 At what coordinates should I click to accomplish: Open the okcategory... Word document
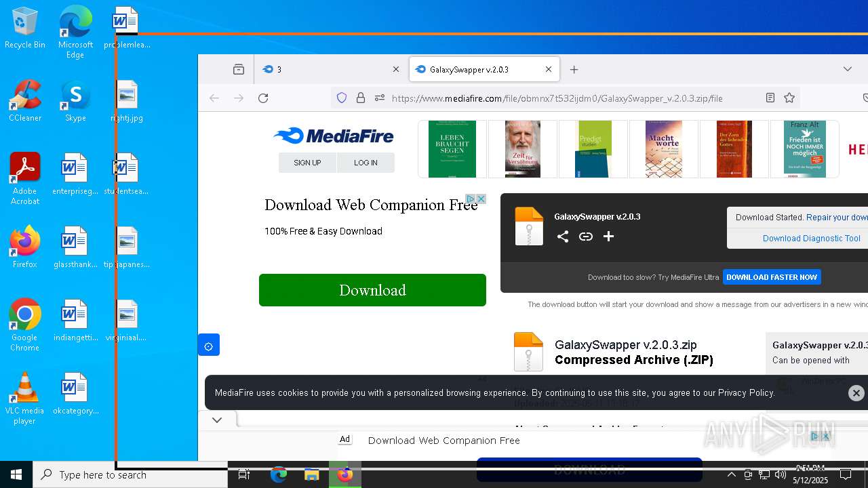(x=75, y=394)
